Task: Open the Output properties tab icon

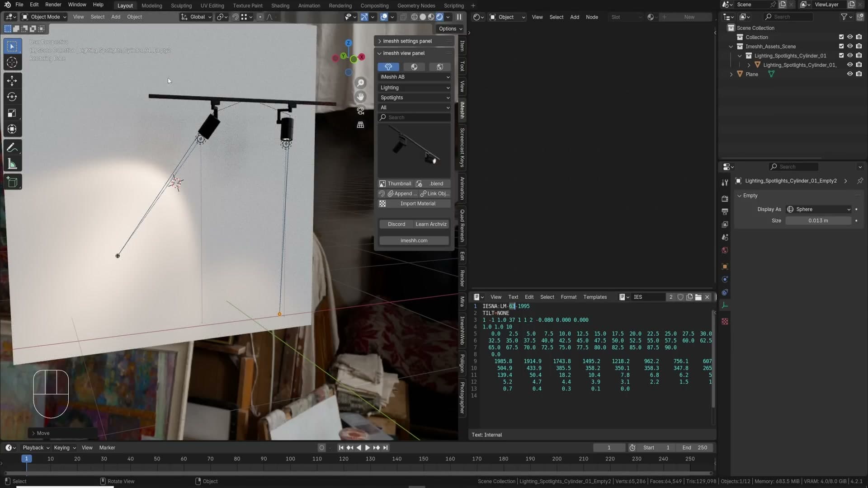Action: pos(725,211)
